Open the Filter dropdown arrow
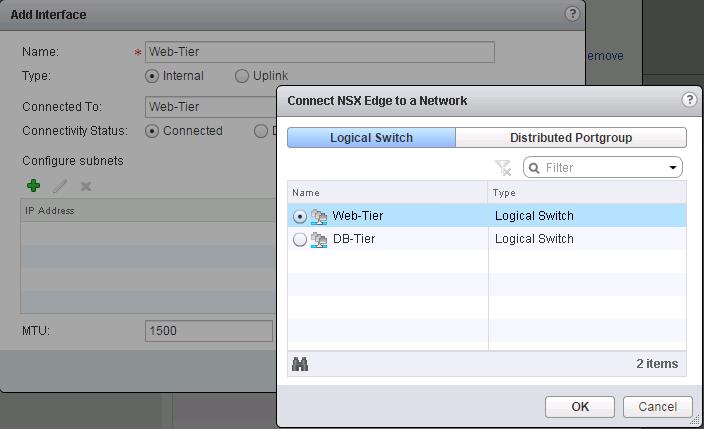The image size is (704, 429). (x=673, y=168)
